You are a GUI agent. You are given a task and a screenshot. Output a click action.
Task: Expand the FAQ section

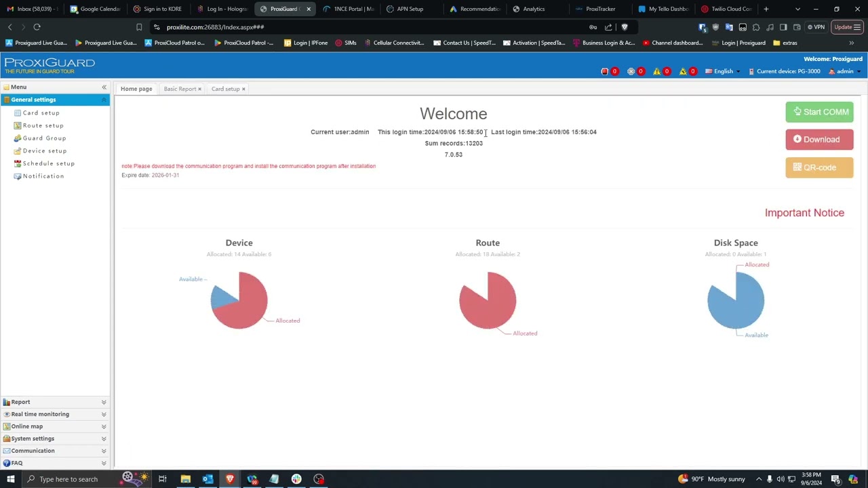[x=54, y=463]
